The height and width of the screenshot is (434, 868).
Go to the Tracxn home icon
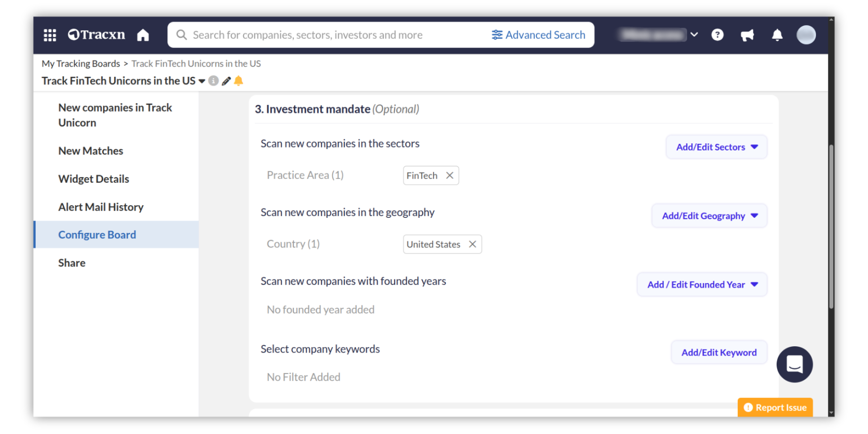(x=143, y=35)
